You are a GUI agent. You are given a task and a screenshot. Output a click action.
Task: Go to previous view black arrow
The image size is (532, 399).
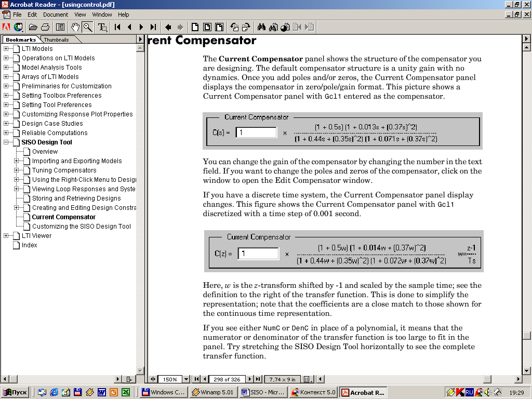tap(168, 27)
